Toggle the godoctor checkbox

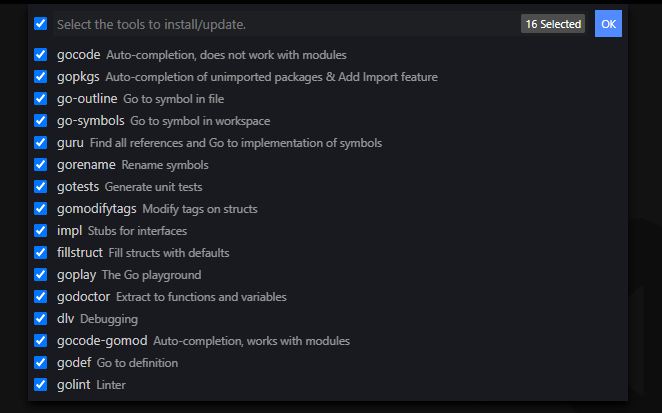click(41, 296)
